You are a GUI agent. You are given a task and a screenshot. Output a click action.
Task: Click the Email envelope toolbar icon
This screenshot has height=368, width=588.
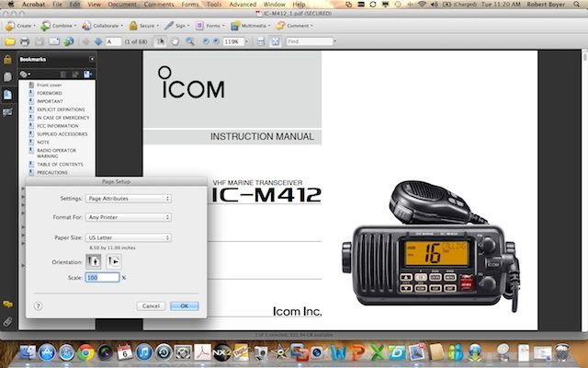click(x=54, y=41)
